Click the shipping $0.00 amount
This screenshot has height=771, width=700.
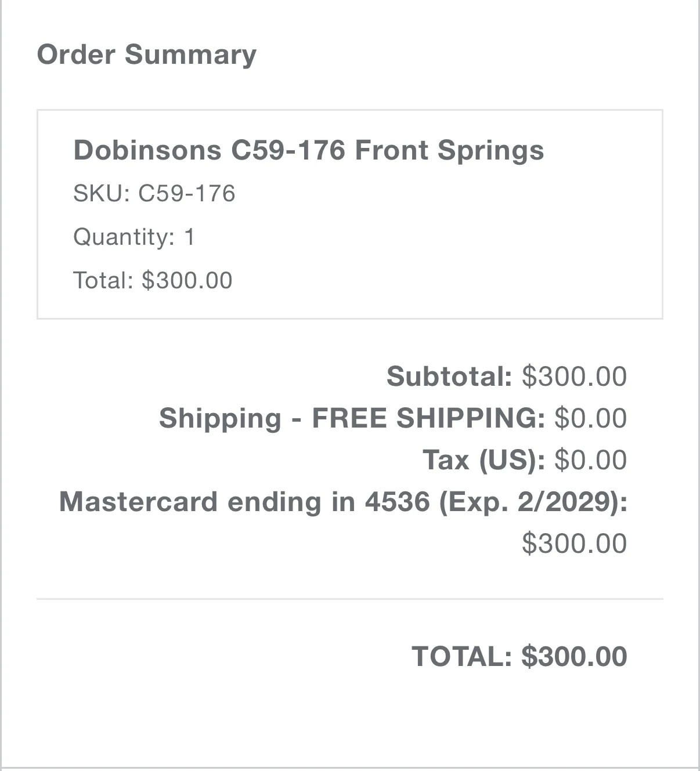pyautogui.click(x=591, y=418)
